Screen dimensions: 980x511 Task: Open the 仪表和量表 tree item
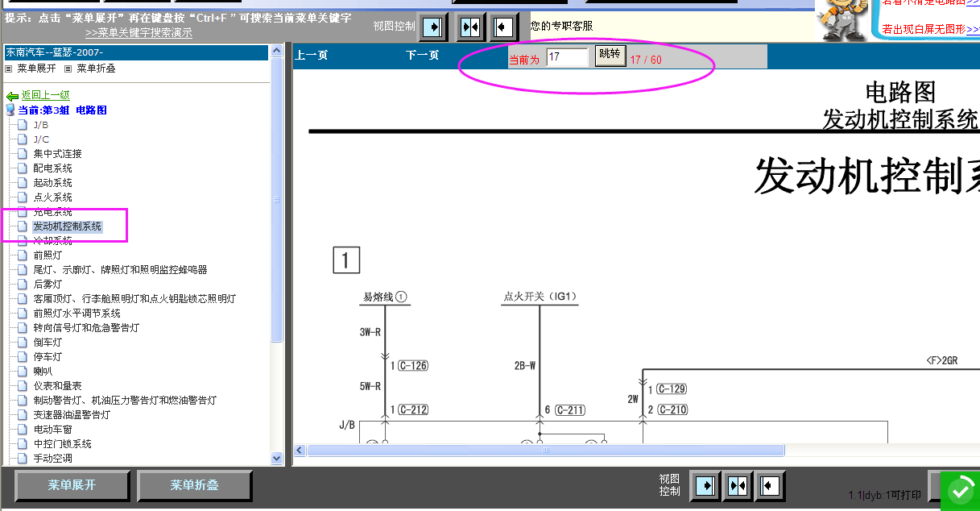[x=57, y=386]
